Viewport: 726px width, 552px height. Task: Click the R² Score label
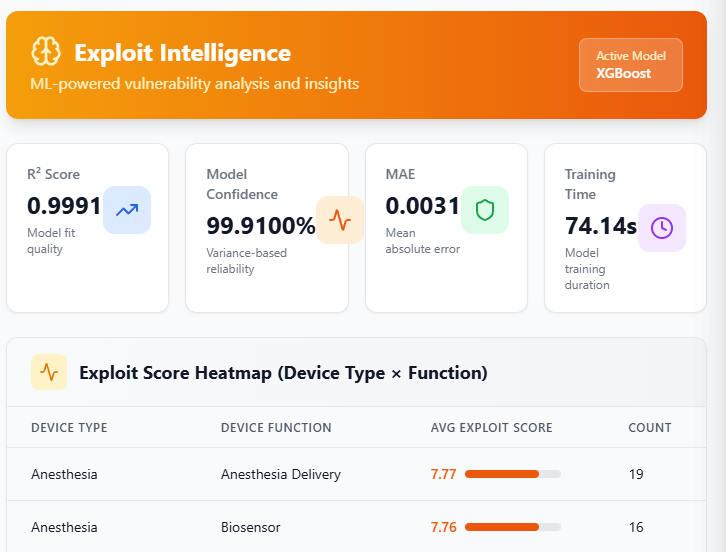pyautogui.click(x=53, y=174)
